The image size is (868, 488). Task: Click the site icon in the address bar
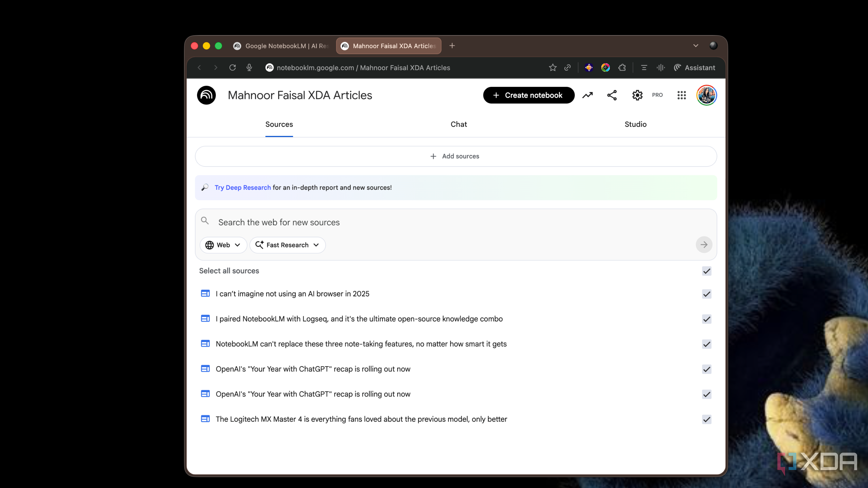click(x=269, y=68)
